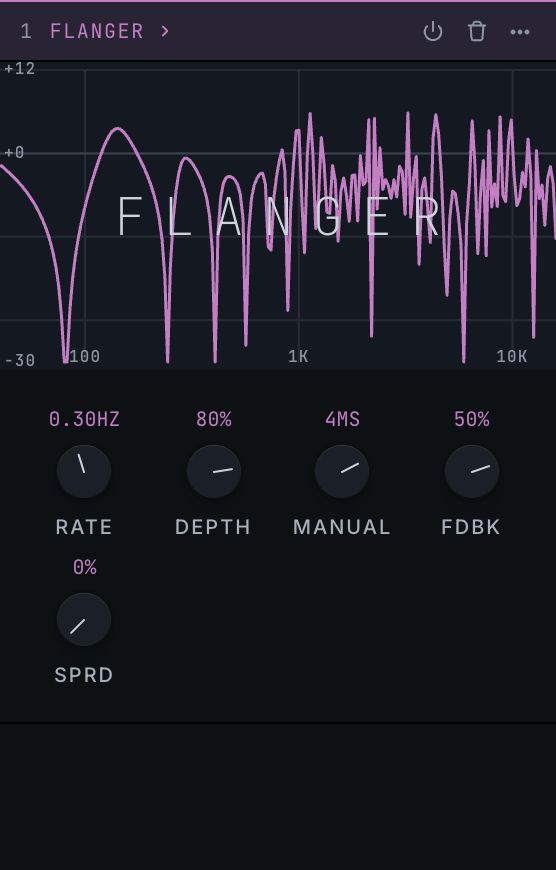Click the 10K frequency axis label
The width and height of the screenshot is (556, 870).
coord(512,357)
